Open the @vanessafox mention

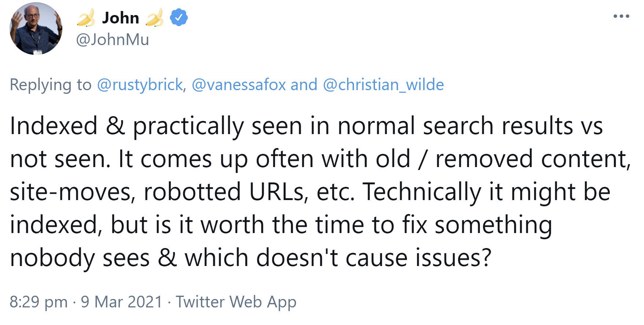click(x=239, y=85)
